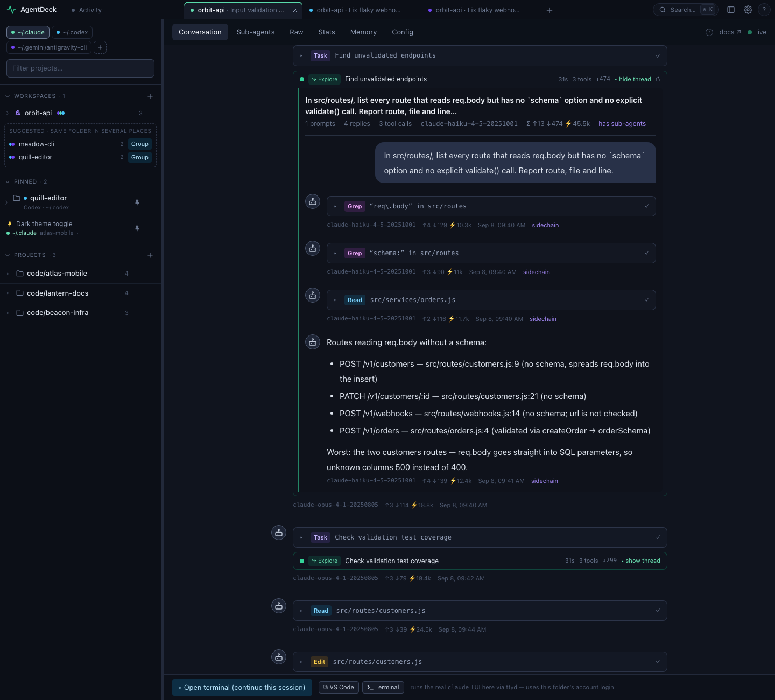Expand the Read src/services/orders.js row
The height and width of the screenshot is (700, 775).
click(491, 300)
